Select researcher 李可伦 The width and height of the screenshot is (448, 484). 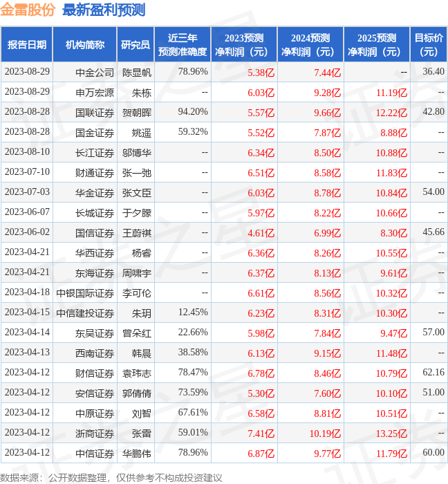[137, 293]
